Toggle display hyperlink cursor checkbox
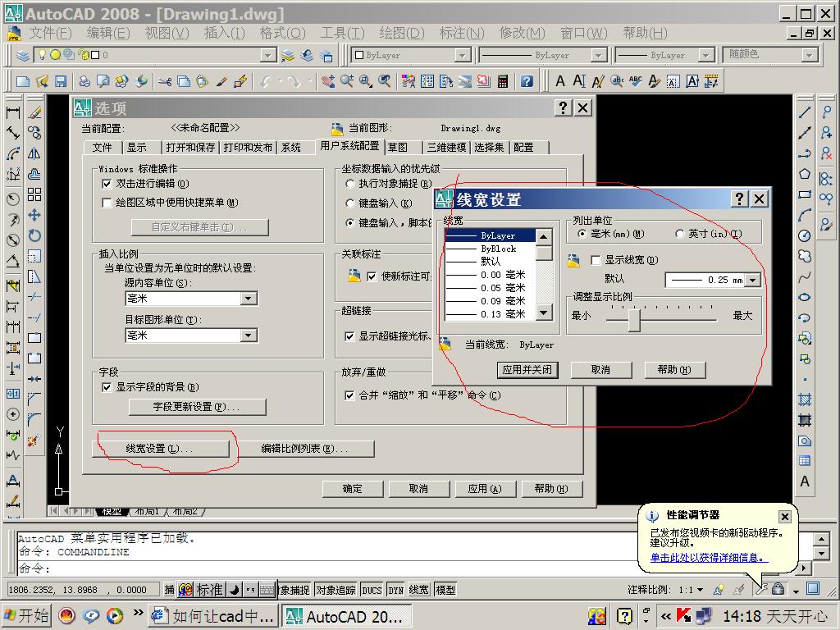 tap(349, 336)
